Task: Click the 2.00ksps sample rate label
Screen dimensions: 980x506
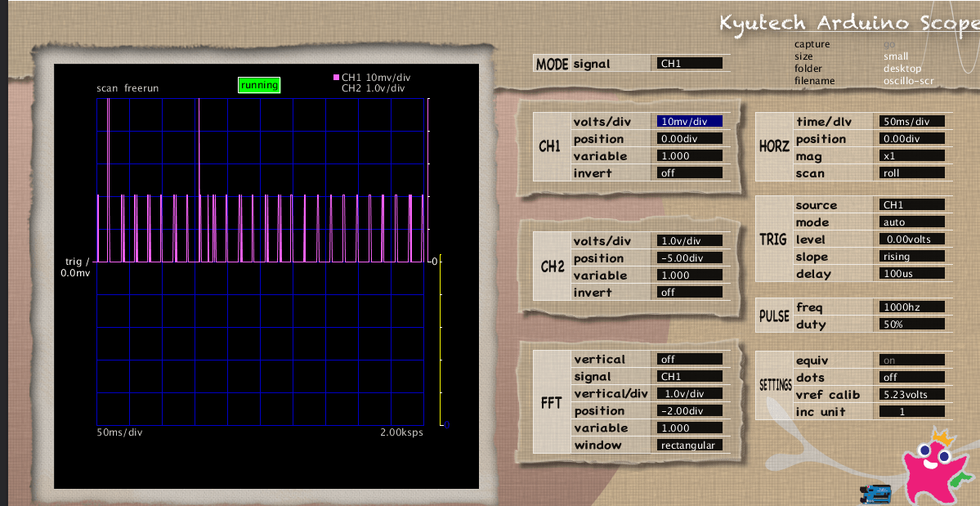Action: tap(401, 432)
